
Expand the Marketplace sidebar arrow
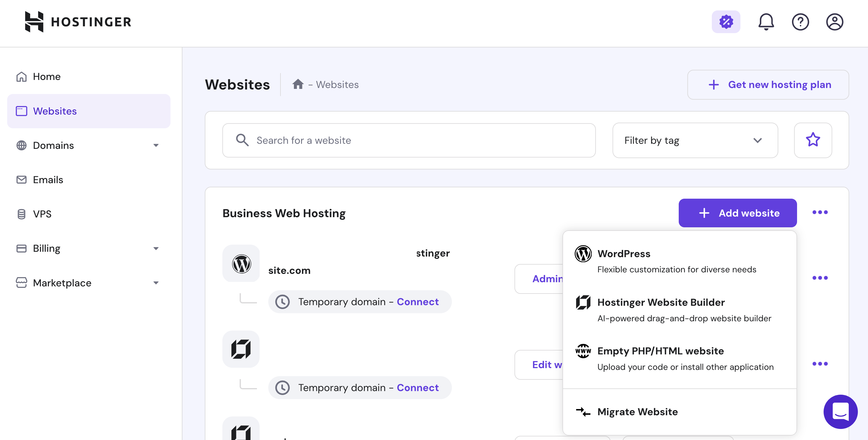click(156, 283)
